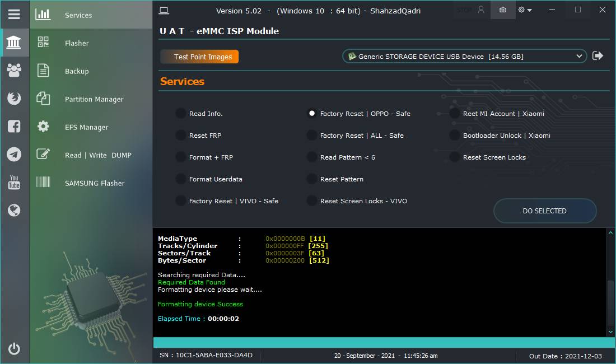Open the SAMSUNG Flasher menu item
Screen dimensions: 616x364
click(x=91, y=183)
